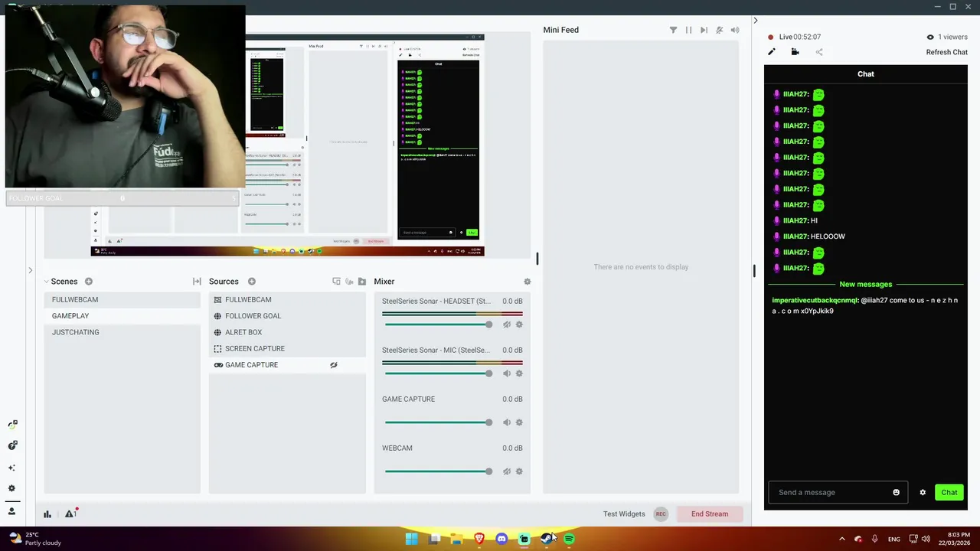Select the FULLWEBCAM source in Sources
The image size is (980, 551).
287,300
